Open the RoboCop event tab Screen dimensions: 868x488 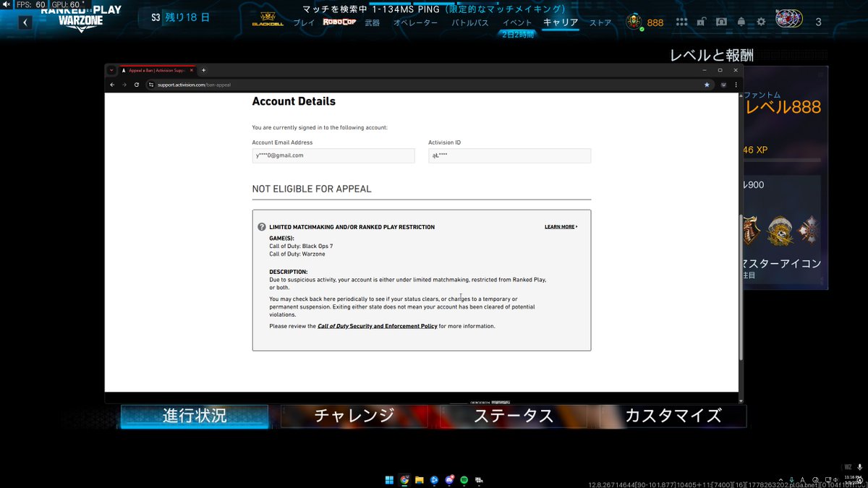pos(339,22)
